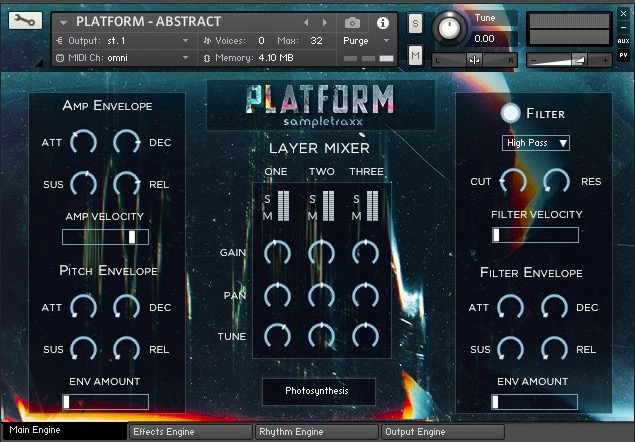Open the Purge dropdown menu
The height and width of the screenshot is (442, 635).
click(366, 41)
